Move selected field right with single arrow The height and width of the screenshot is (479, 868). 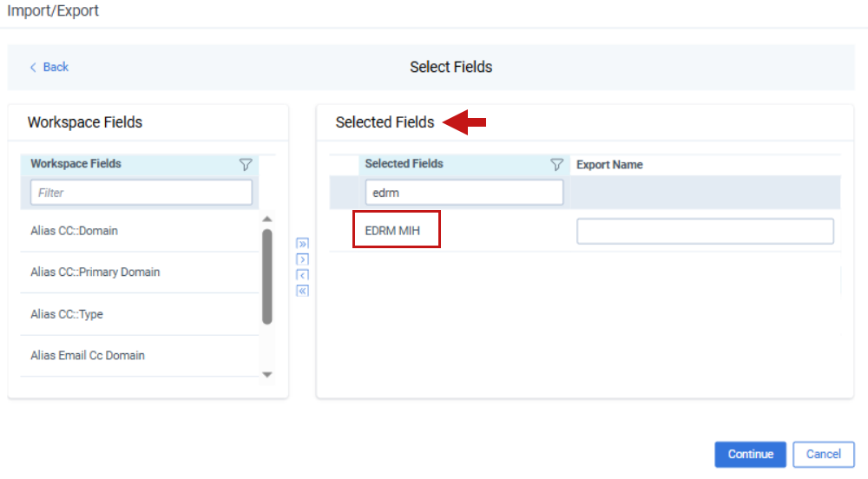(302, 259)
